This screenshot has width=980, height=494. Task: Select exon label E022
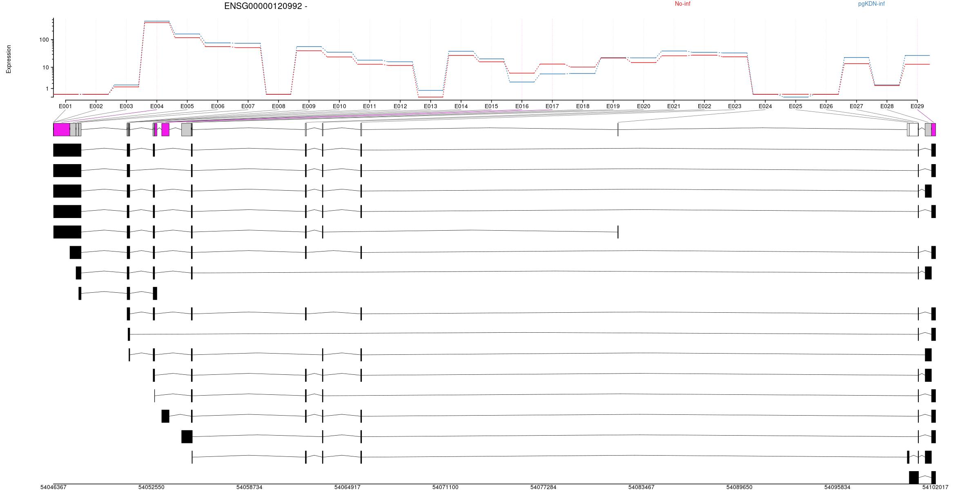704,106
